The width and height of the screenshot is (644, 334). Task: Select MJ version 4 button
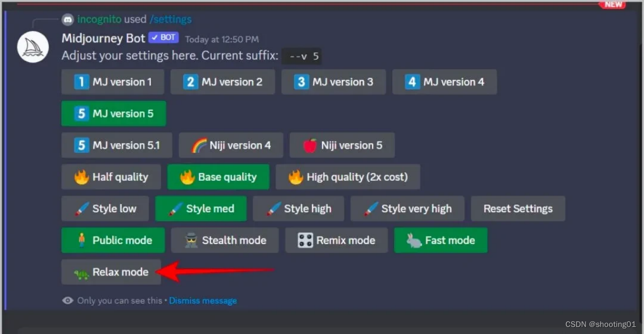point(444,82)
